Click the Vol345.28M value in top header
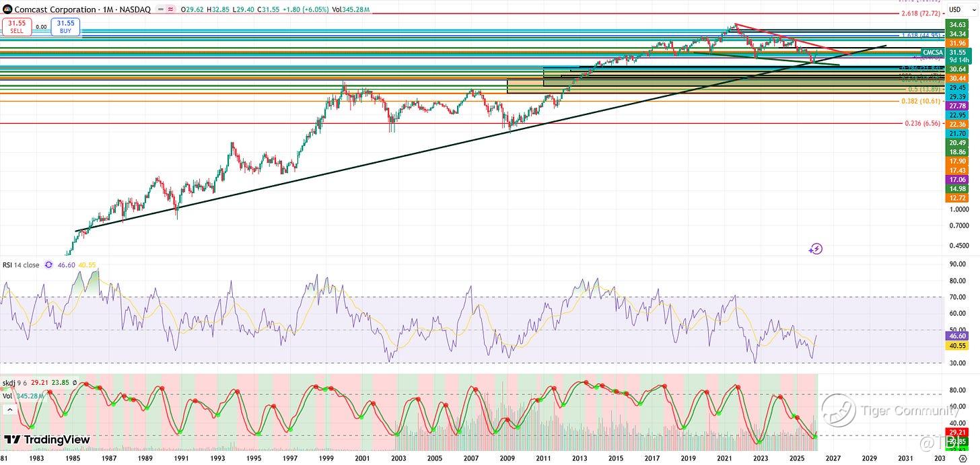Screen dimensions: 980x465 pyautogui.click(x=351, y=10)
